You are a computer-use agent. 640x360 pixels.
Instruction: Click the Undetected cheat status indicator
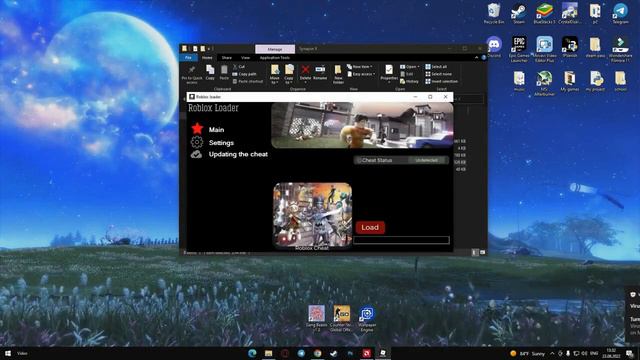[x=427, y=160]
